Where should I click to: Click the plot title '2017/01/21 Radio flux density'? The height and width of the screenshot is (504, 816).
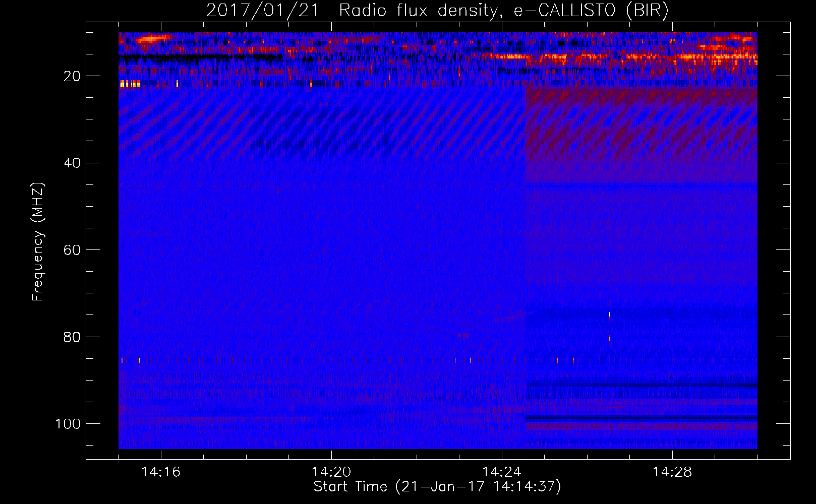tap(437, 10)
